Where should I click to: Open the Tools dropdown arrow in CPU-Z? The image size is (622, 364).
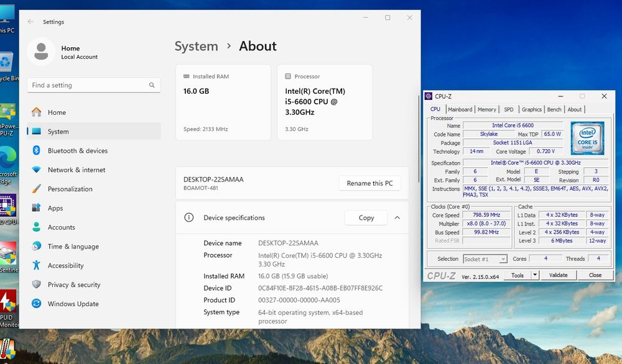(x=535, y=275)
